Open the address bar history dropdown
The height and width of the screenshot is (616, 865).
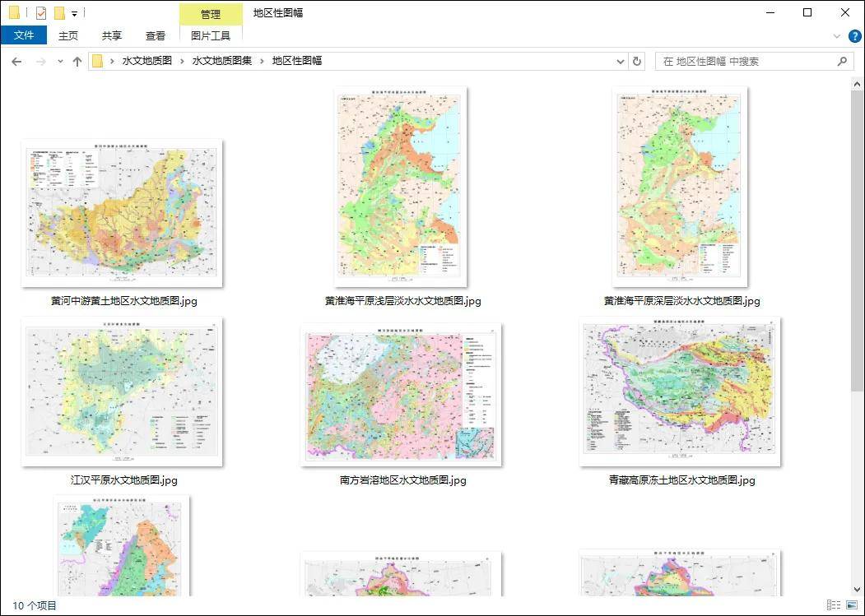click(x=621, y=62)
